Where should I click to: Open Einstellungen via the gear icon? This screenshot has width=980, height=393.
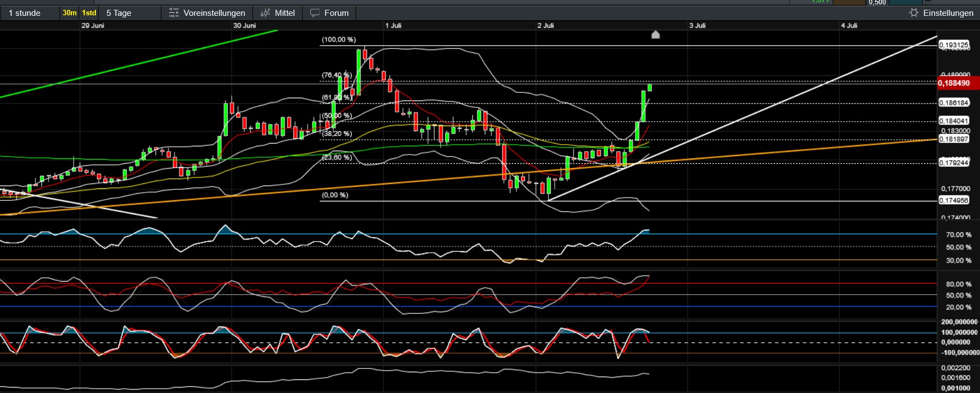click(914, 13)
